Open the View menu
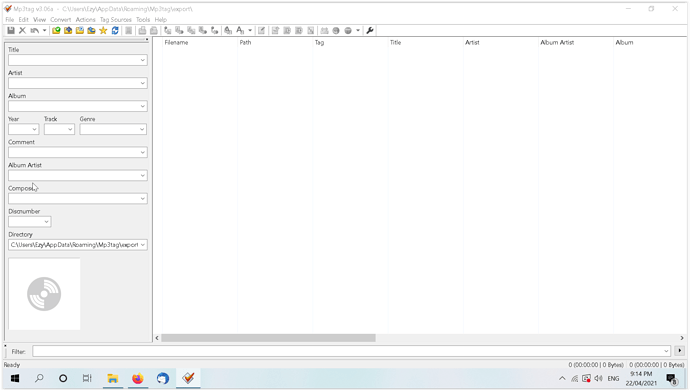Viewport: 690px width, 390px height. tap(39, 20)
